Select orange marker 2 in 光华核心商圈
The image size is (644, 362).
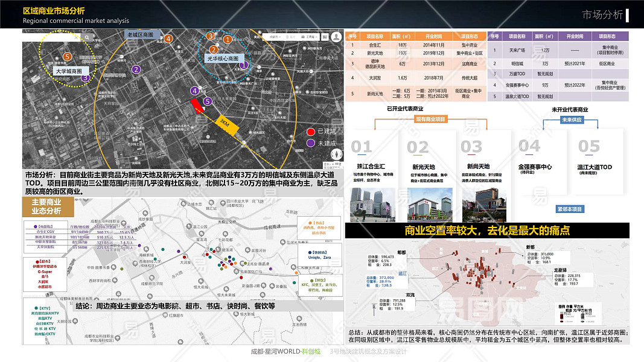(x=214, y=49)
